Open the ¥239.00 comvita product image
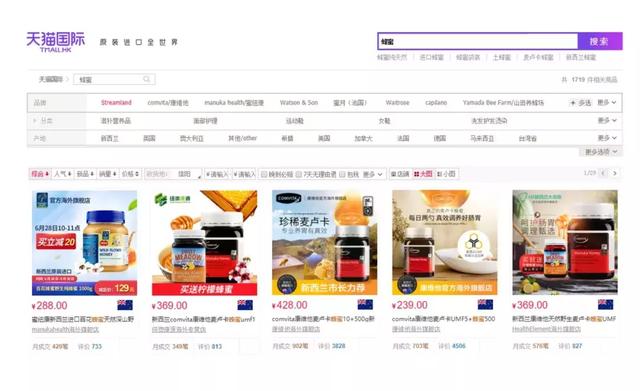640x391 pixels. click(444, 242)
